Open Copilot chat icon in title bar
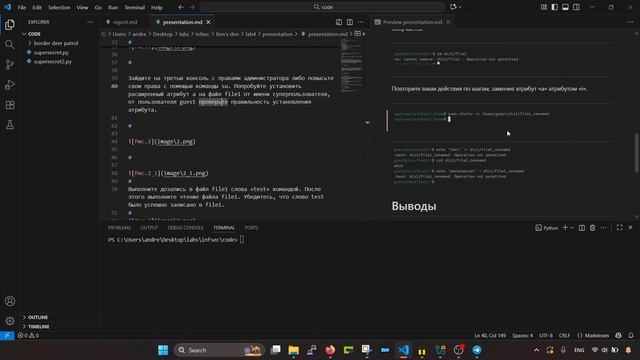 click(x=453, y=7)
